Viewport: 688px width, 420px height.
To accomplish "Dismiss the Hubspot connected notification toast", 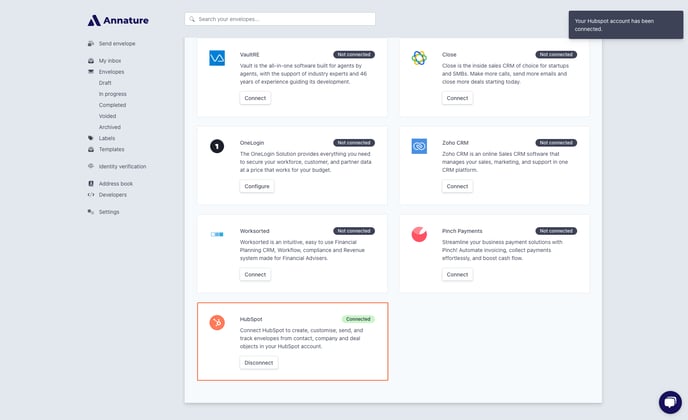I will (x=626, y=25).
